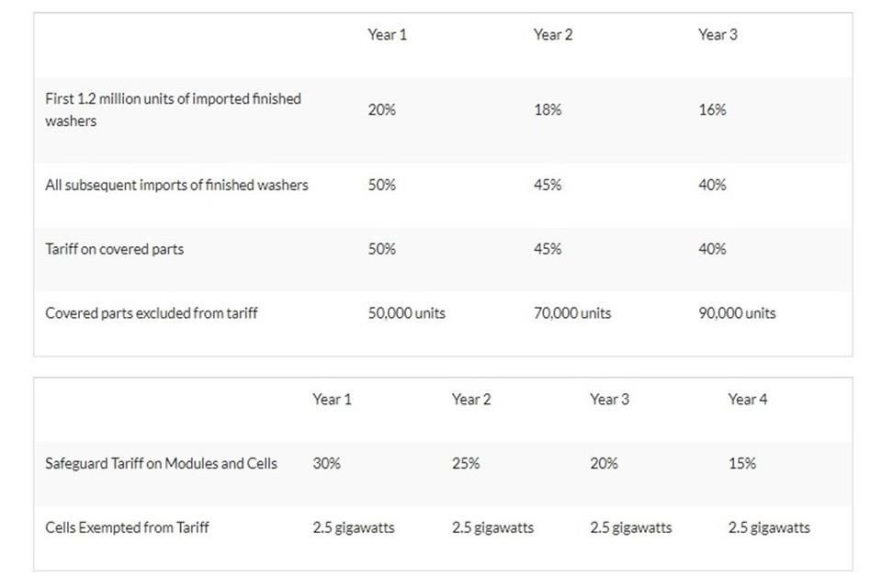Viewport: 882px width, 588px height.
Task: Click the 50,000 units cell
Action: click(x=406, y=313)
